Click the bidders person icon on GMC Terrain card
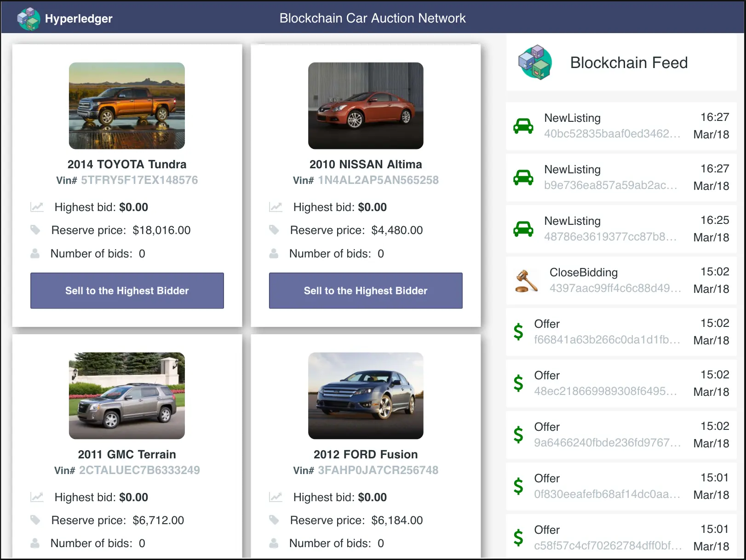The height and width of the screenshot is (560, 746). (x=35, y=543)
